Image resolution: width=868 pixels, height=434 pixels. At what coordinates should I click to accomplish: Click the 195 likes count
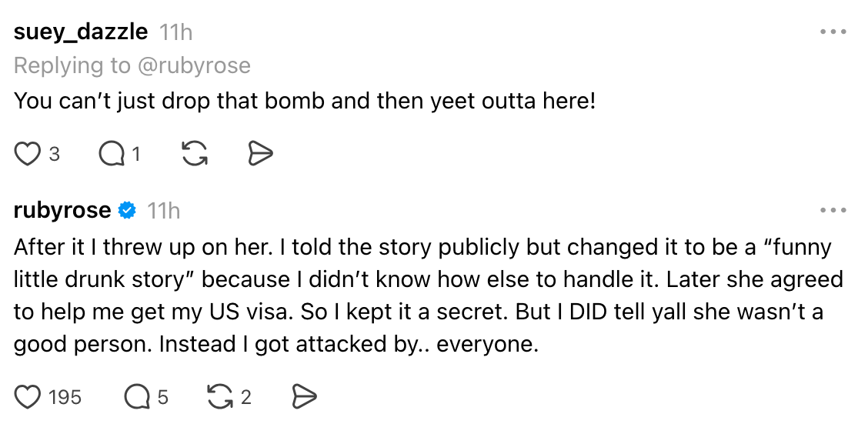click(x=65, y=397)
